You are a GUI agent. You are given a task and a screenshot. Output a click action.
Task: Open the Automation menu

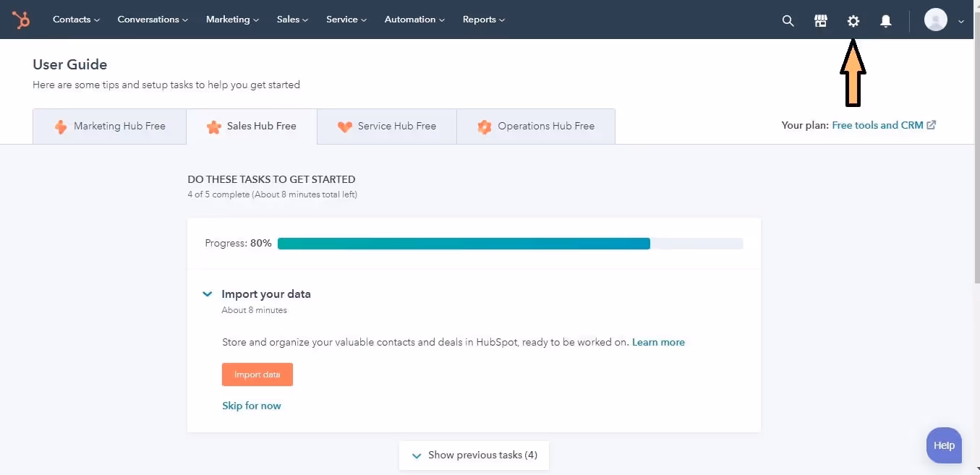click(x=410, y=20)
